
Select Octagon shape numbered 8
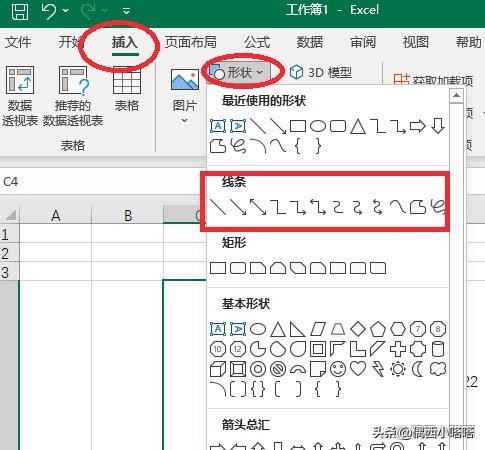(438, 329)
